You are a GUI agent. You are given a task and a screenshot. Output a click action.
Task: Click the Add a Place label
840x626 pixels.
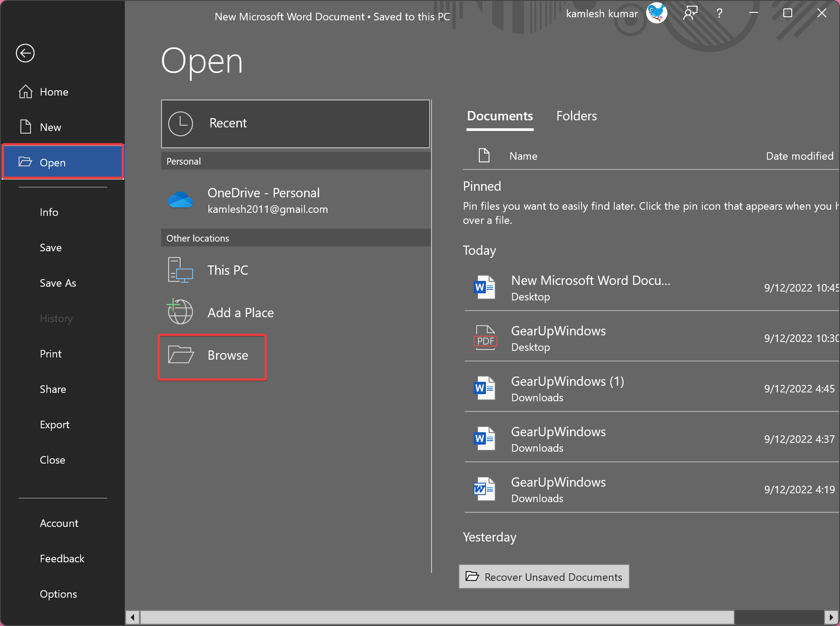coord(241,312)
